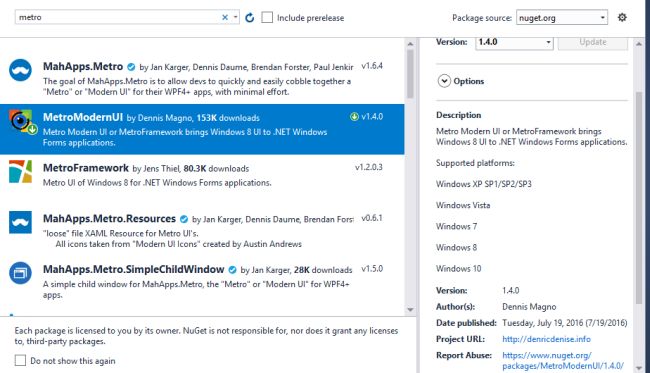Click the MetroModernUI package icon
Screen dimensions: 650x373
22,122
